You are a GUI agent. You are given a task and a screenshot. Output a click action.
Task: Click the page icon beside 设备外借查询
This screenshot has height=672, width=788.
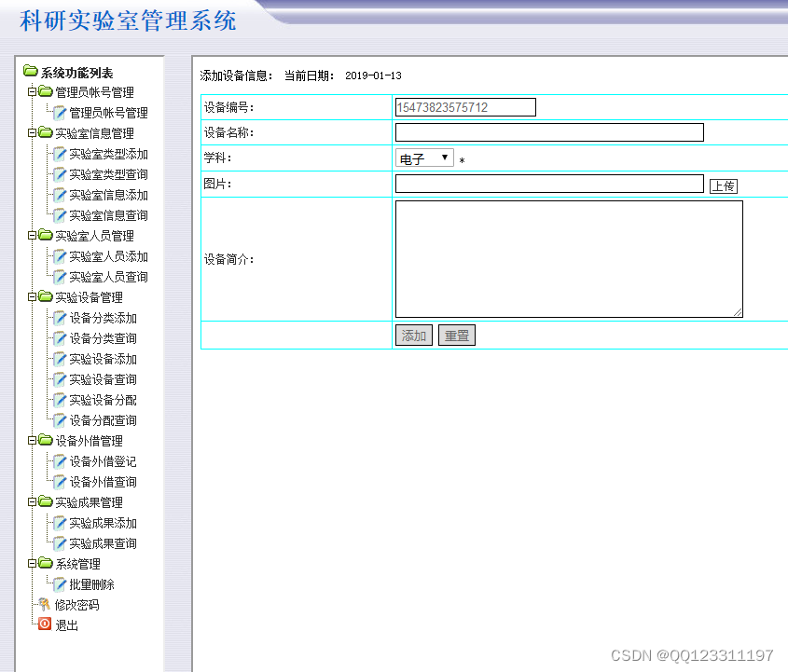60,482
